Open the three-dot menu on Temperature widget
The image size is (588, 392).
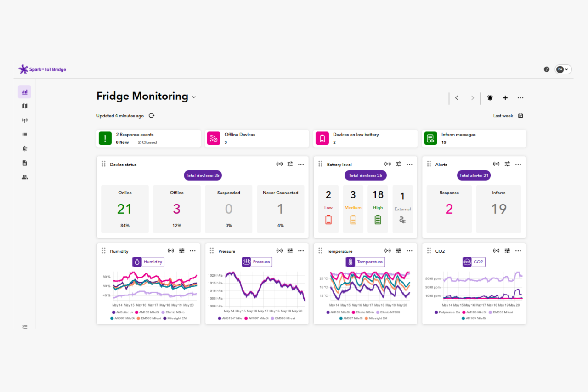click(409, 250)
